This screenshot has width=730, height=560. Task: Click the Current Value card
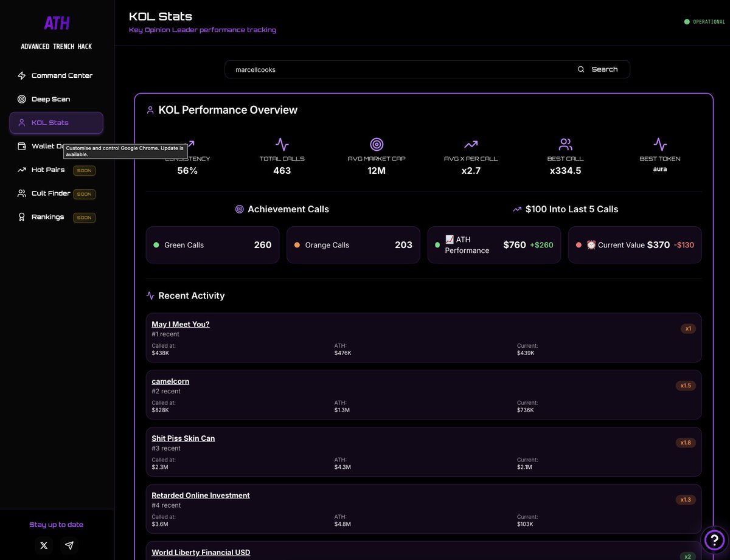click(635, 245)
